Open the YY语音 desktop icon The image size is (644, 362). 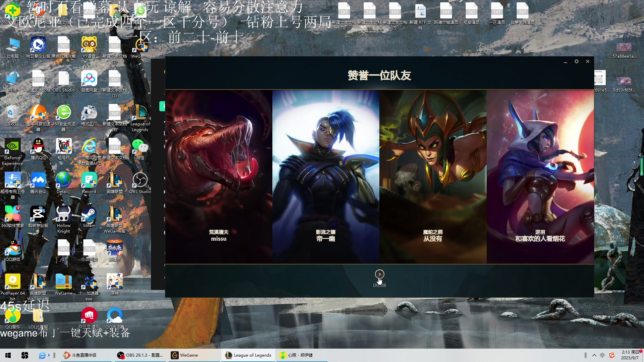pos(89,48)
